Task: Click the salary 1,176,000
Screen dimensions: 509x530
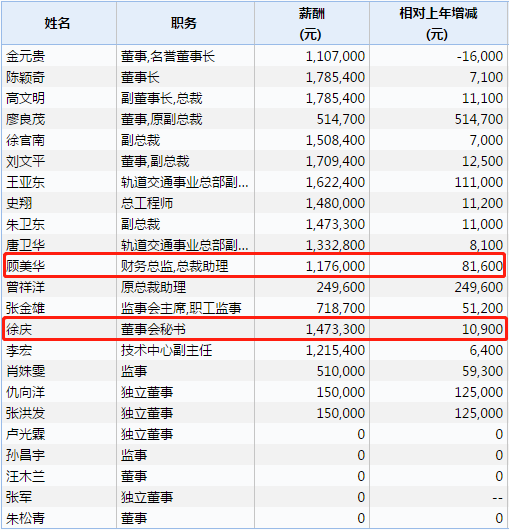Action: [x=335, y=266]
